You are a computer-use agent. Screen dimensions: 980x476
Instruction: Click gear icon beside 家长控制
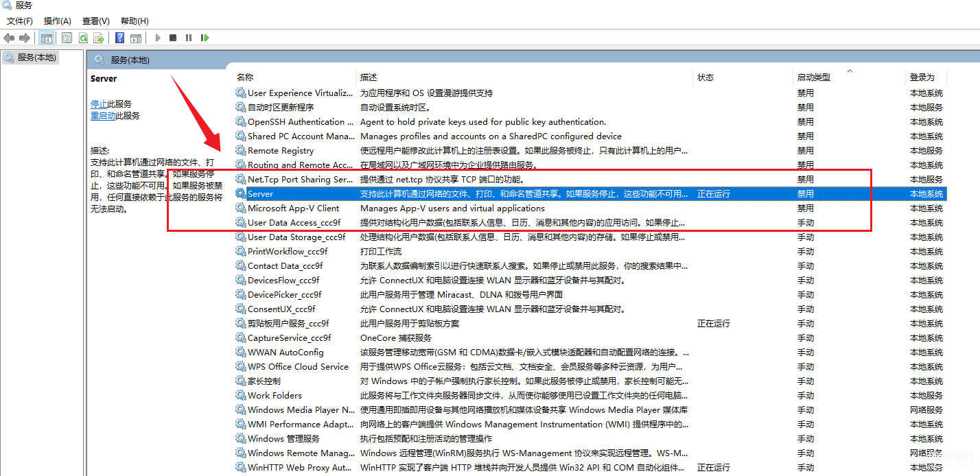point(240,381)
